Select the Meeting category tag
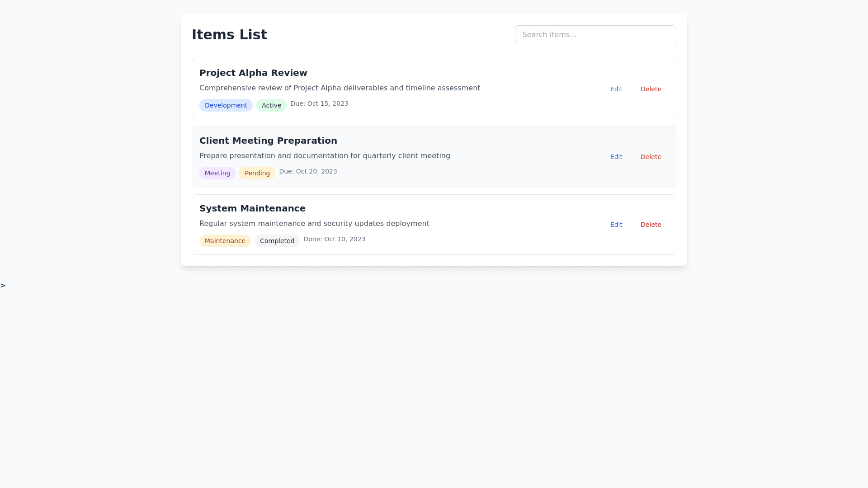This screenshot has width=868, height=488. point(217,173)
